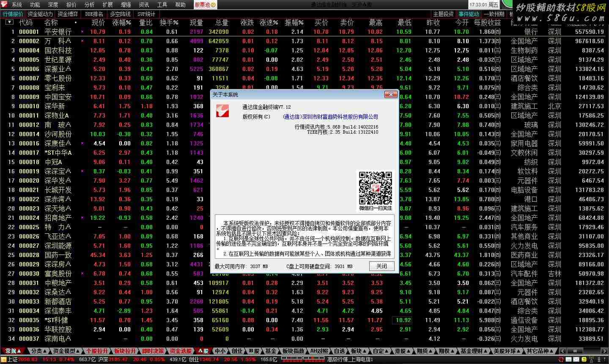This screenshot has height=364, width=609.
Task: Switch to the 资金博弈 tab
Action: (x=67, y=14)
